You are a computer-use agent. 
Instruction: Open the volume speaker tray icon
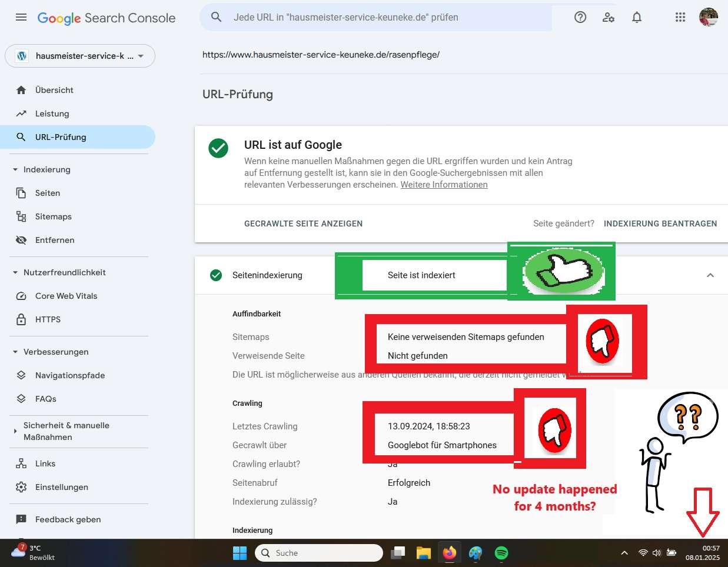657,553
